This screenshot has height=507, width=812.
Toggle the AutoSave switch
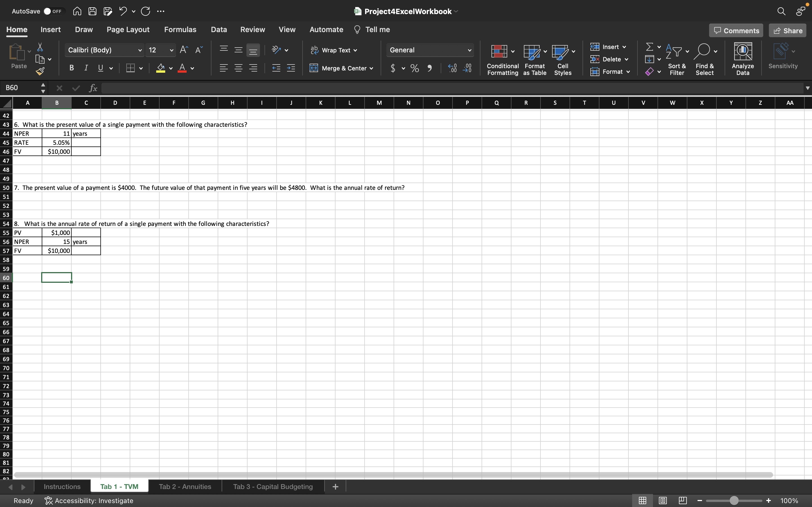pos(53,11)
